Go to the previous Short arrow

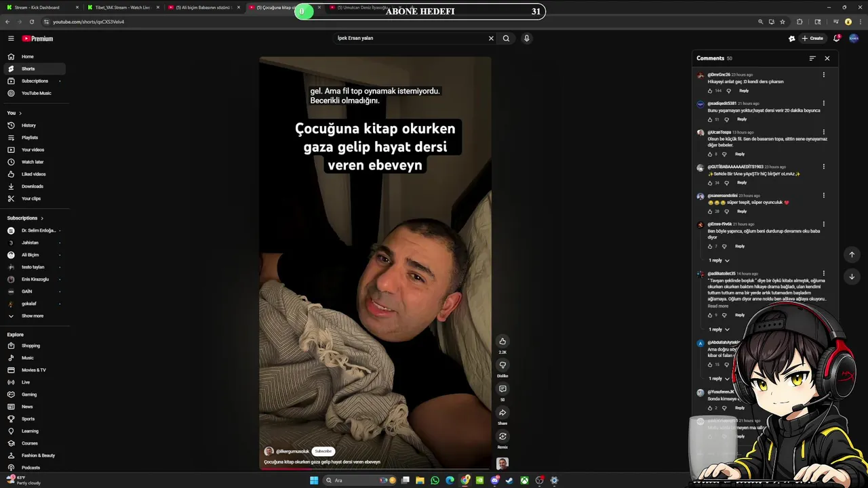(852, 255)
